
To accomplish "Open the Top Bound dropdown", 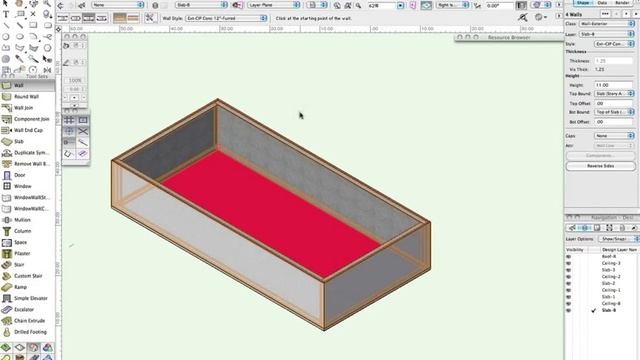I will tap(614, 94).
